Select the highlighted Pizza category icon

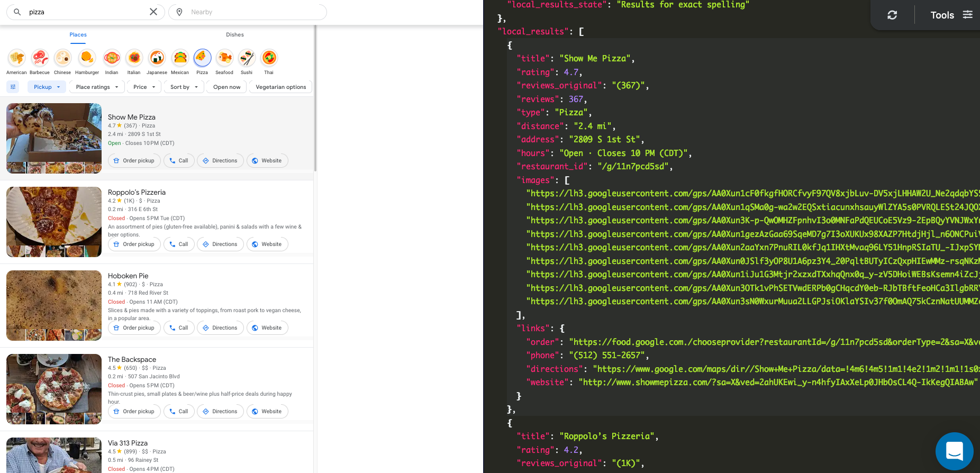202,58
